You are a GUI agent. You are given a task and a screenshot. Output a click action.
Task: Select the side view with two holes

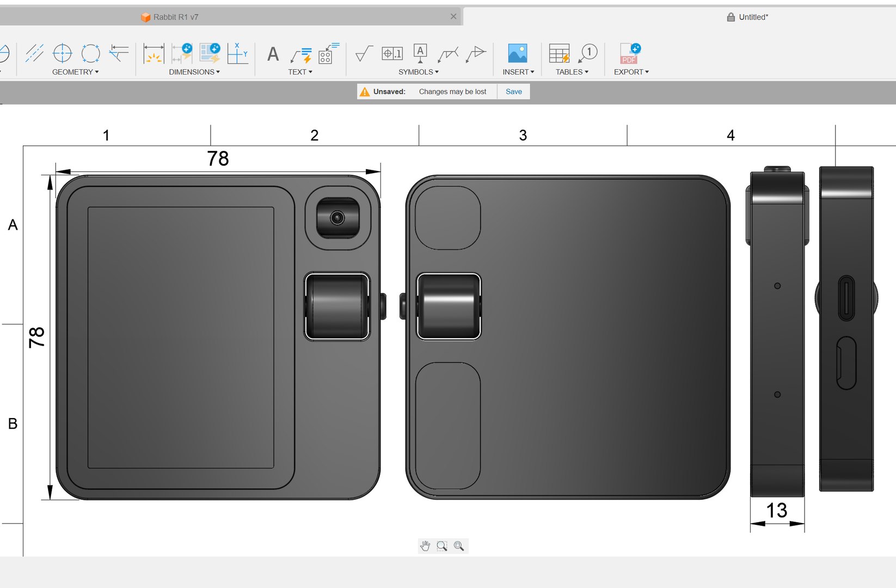777,332
